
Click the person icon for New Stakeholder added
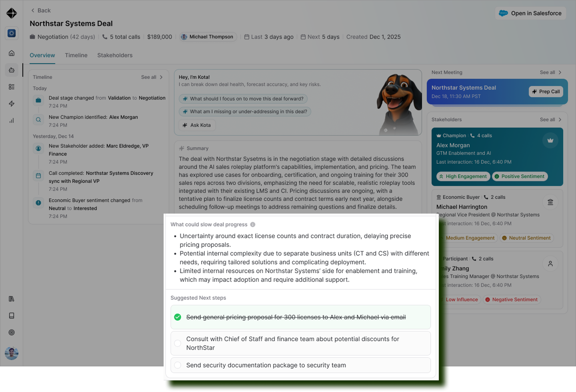(38, 148)
